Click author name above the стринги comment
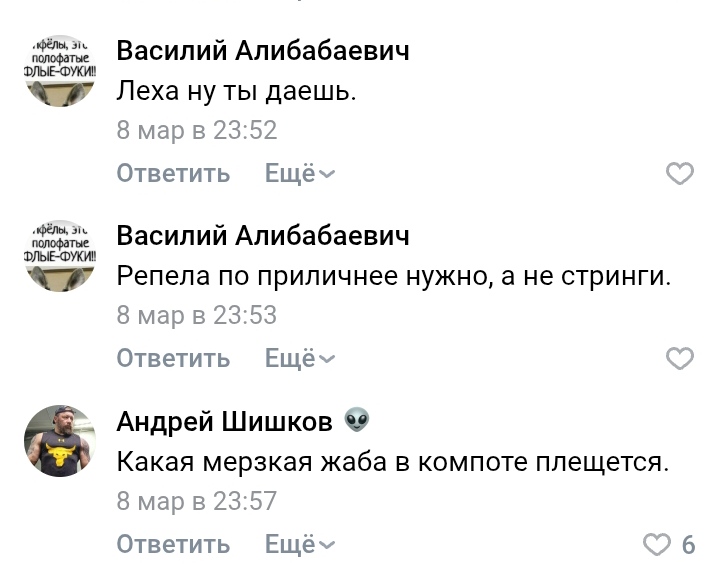 (x=263, y=236)
